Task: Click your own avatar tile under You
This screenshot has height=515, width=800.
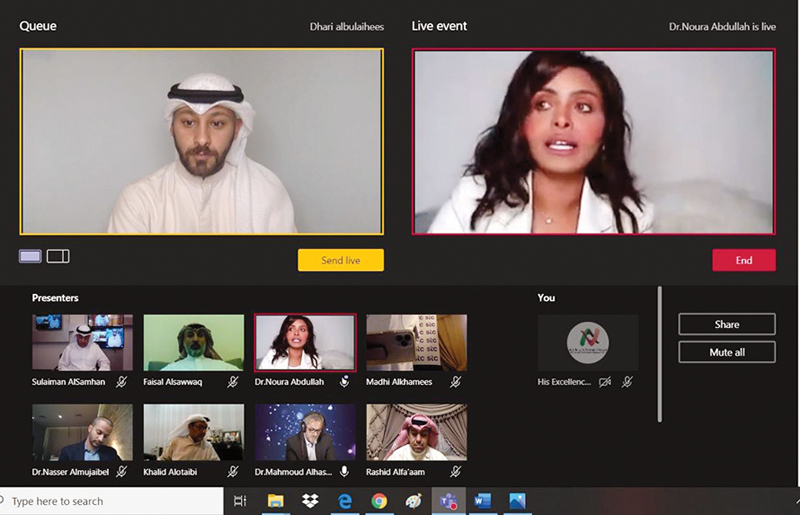Action: tap(588, 342)
